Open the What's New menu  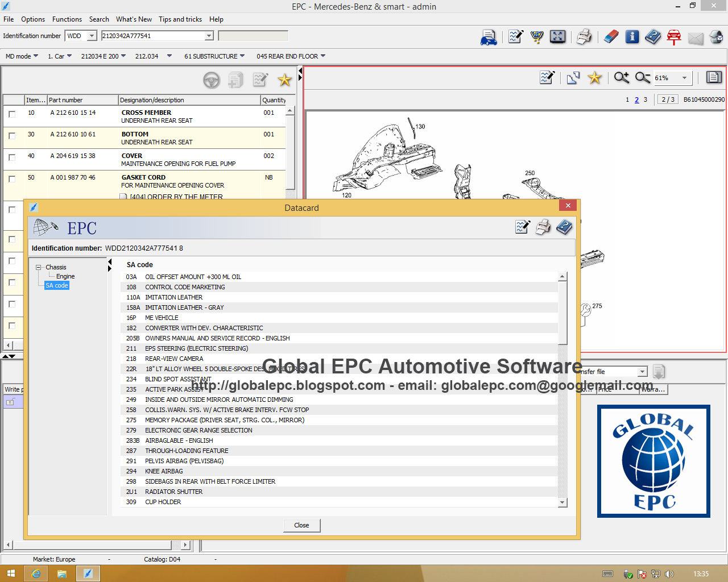tap(134, 19)
